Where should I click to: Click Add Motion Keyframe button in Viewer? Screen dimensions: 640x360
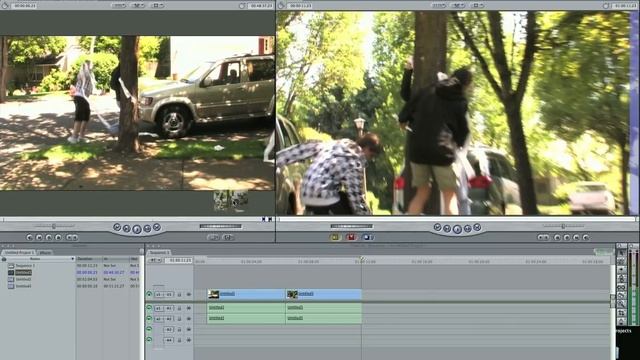[x=49, y=237]
